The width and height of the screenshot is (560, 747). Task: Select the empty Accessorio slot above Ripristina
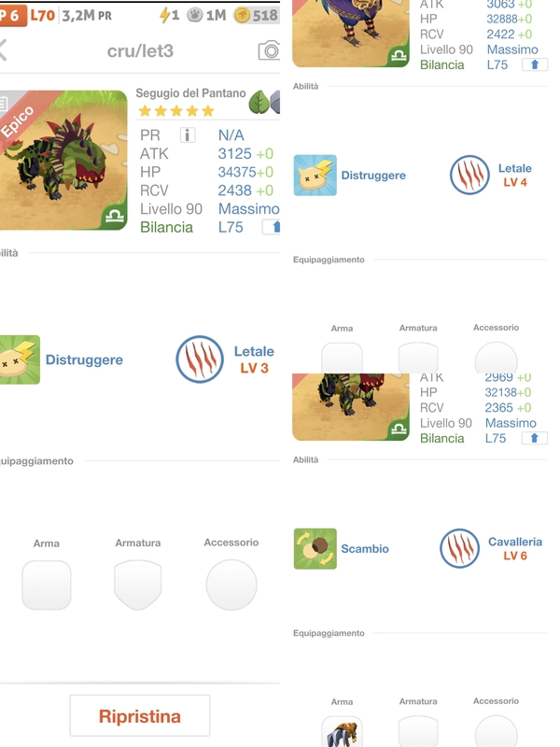pyautogui.click(x=231, y=585)
